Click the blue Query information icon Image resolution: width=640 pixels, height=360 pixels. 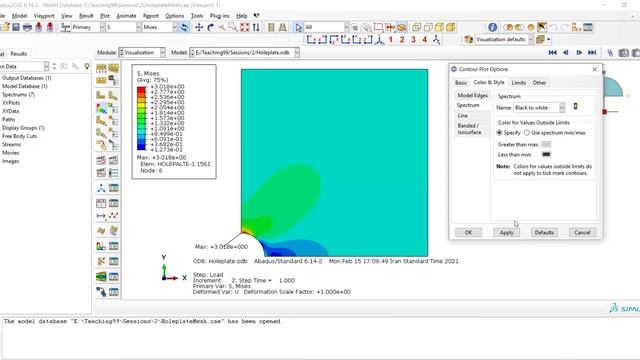493,27
